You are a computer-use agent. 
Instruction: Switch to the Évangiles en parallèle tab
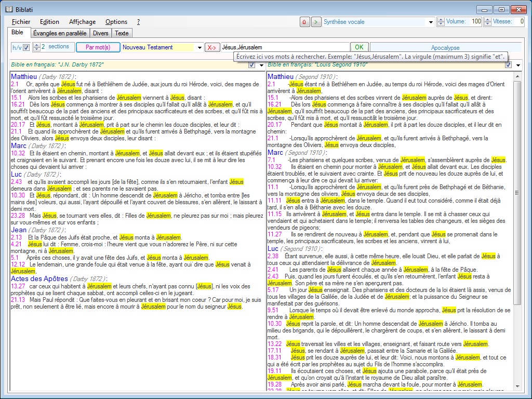(x=59, y=33)
